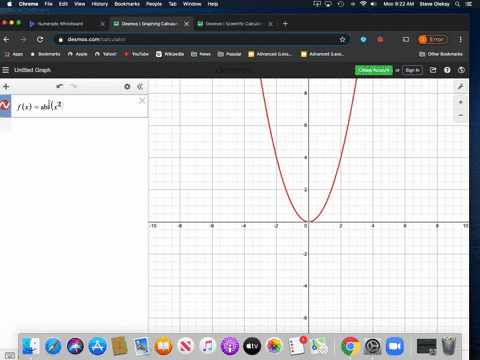Share the graph
This screenshot has width=480, height=360.
(433, 70)
